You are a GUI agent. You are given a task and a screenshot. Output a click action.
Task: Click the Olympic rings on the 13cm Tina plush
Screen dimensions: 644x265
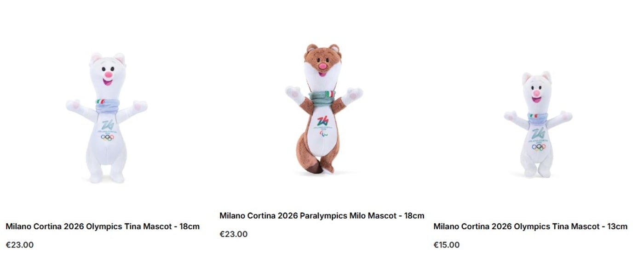click(x=538, y=147)
